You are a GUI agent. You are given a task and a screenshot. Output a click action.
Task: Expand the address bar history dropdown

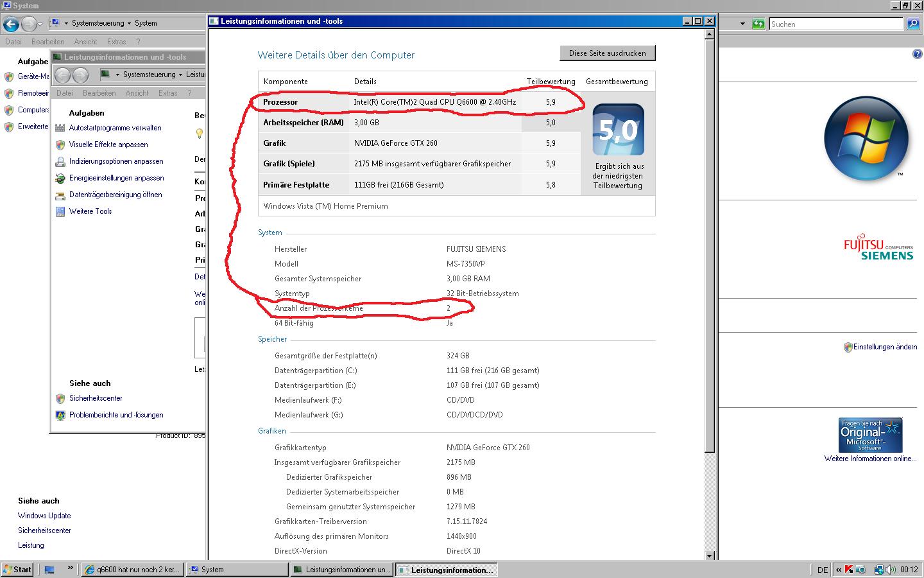coord(742,24)
